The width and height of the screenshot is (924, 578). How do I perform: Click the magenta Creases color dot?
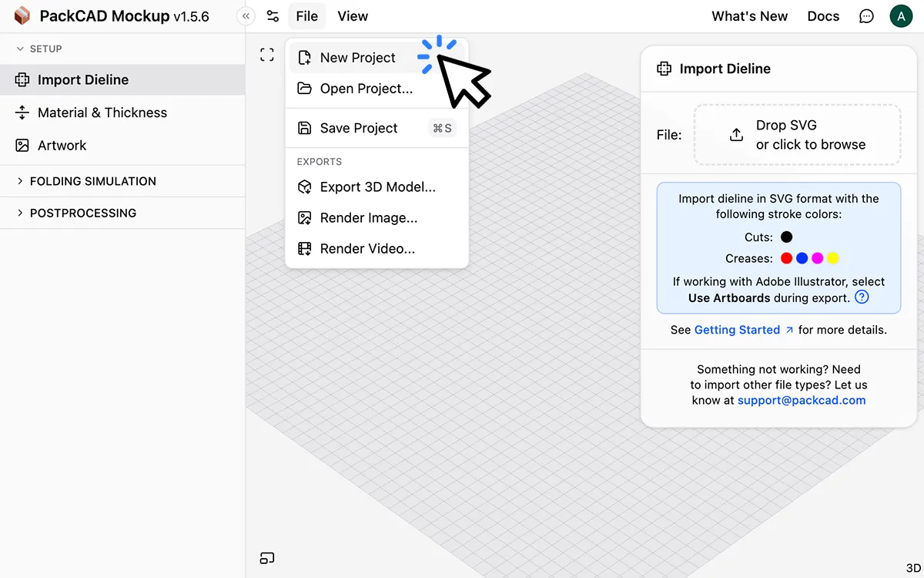[x=817, y=259]
